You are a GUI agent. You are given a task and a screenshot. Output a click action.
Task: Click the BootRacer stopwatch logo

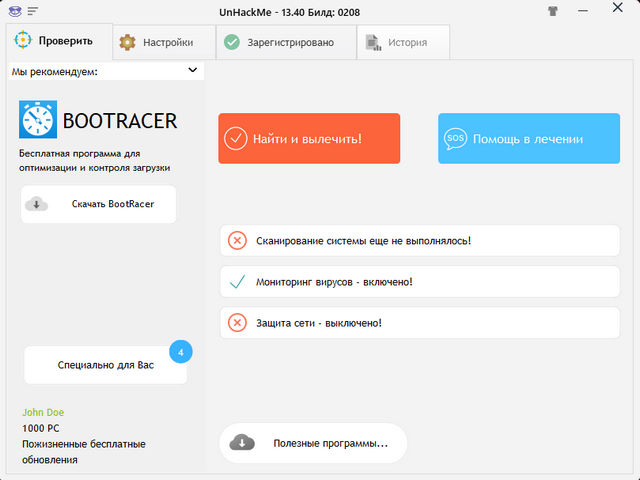tap(38, 120)
